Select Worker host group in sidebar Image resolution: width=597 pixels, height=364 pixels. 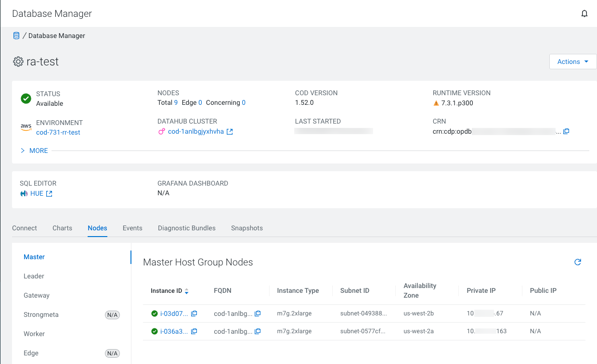[34, 334]
